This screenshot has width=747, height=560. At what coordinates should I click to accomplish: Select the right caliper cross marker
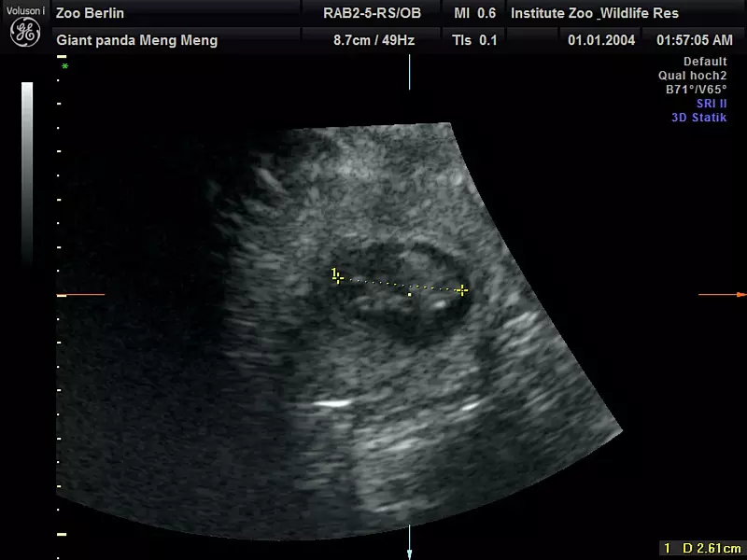pos(461,290)
